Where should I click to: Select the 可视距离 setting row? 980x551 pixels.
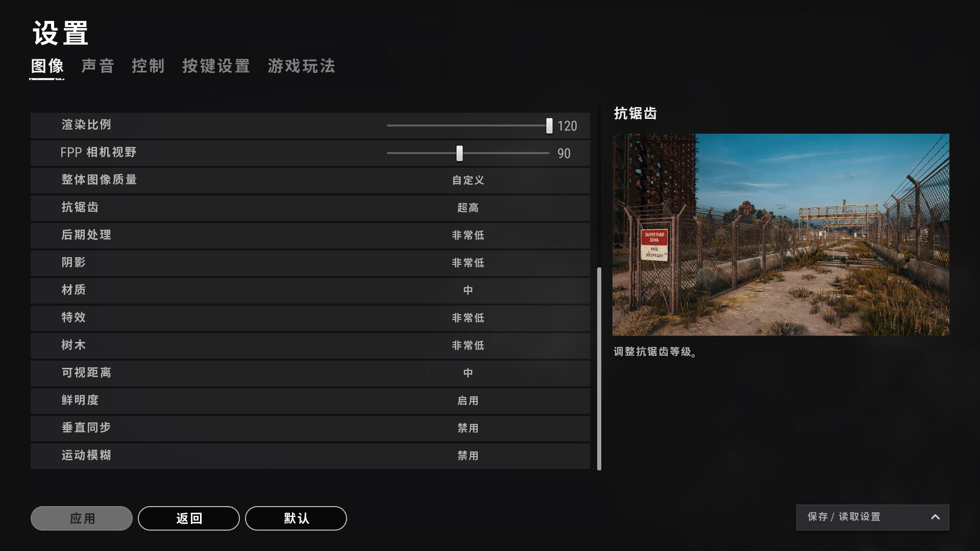tap(310, 373)
